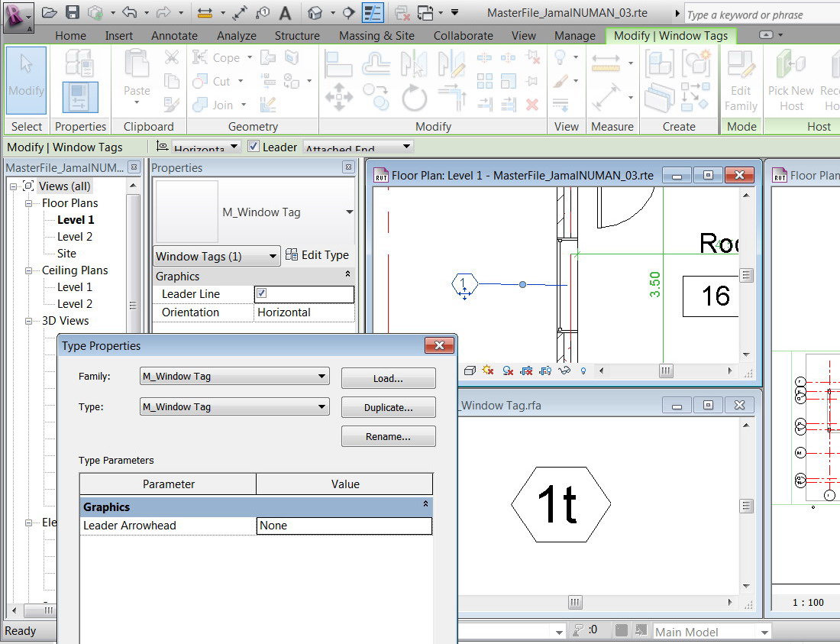Image resolution: width=840 pixels, height=644 pixels.
Task: Select the Text tool letter A icon
Action: tap(286, 14)
